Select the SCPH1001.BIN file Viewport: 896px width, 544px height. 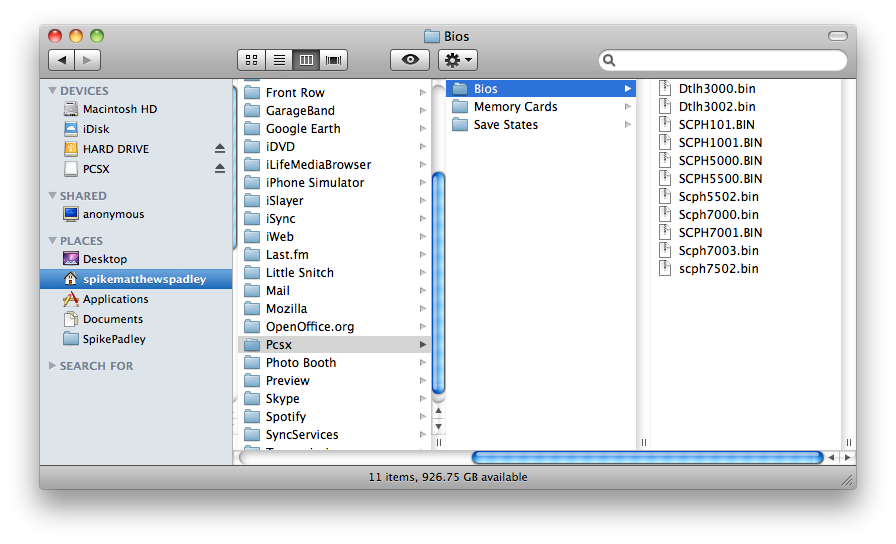720,143
